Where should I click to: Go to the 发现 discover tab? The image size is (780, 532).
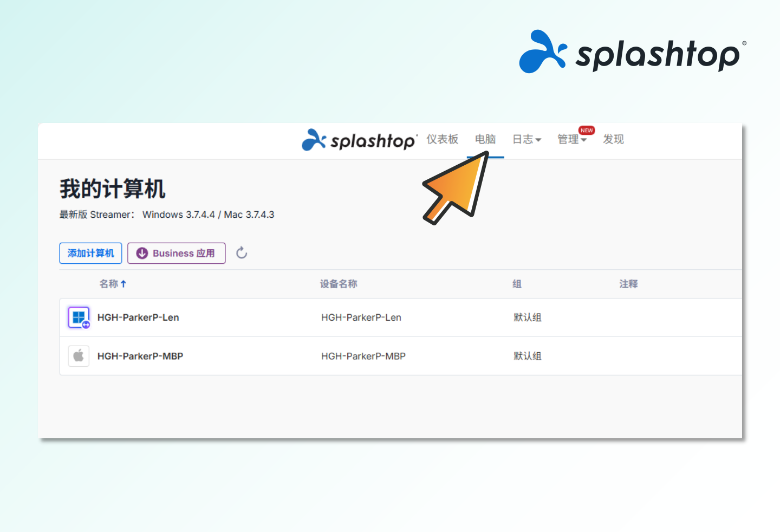(613, 139)
